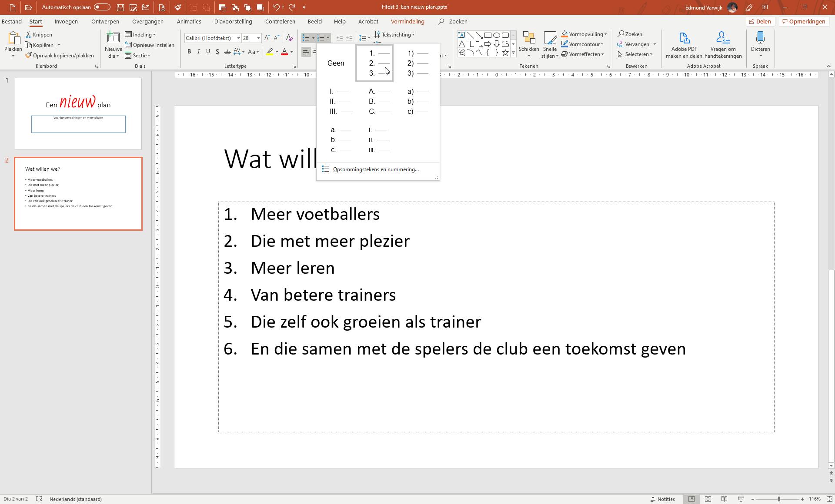835x504 pixels.
Task: Choose the A. B. C. numbering style
Action: pyautogui.click(x=379, y=102)
